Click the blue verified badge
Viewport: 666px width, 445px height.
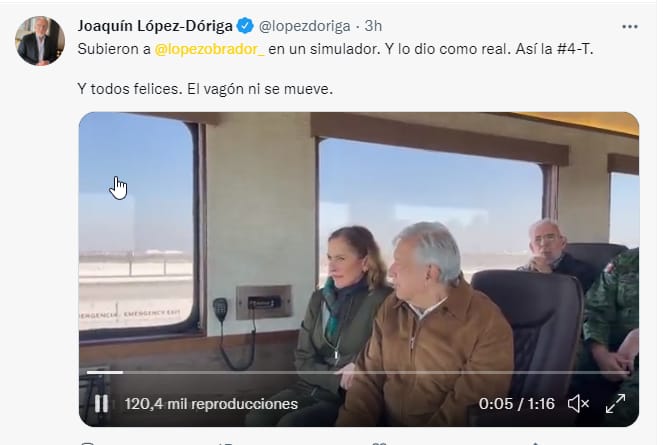click(x=245, y=26)
